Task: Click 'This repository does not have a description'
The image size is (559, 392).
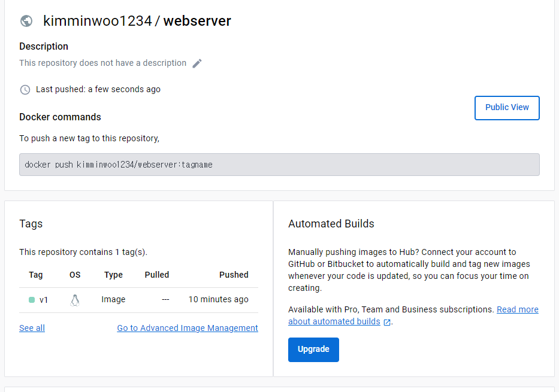Action: point(102,63)
